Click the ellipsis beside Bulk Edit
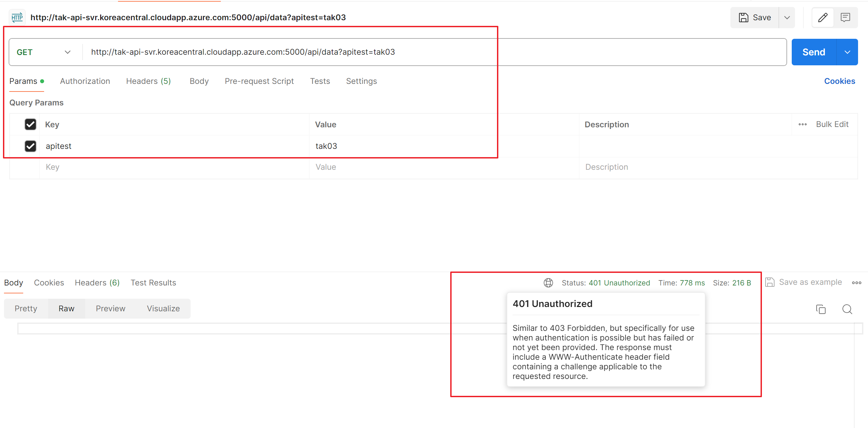The width and height of the screenshot is (868, 428). tap(802, 124)
